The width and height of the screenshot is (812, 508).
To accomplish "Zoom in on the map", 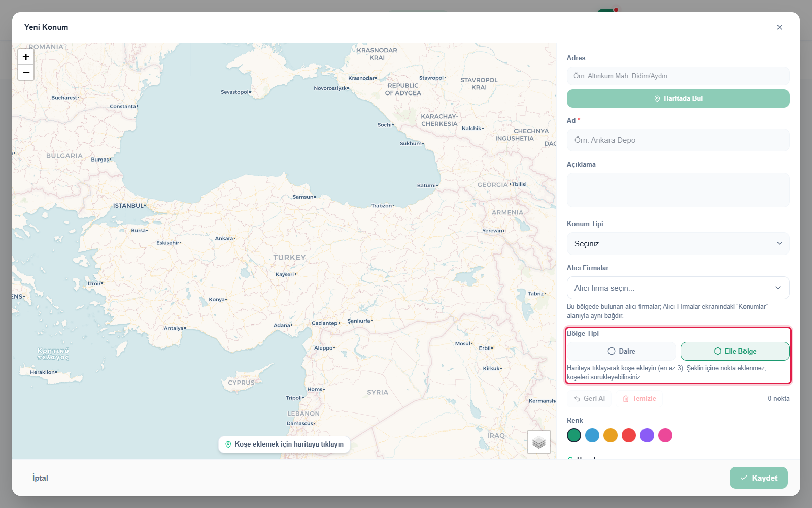I will tap(26, 57).
